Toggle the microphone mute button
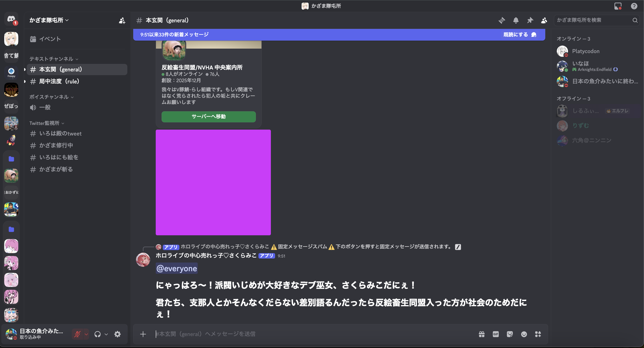This screenshot has height=348, width=644. [x=77, y=334]
